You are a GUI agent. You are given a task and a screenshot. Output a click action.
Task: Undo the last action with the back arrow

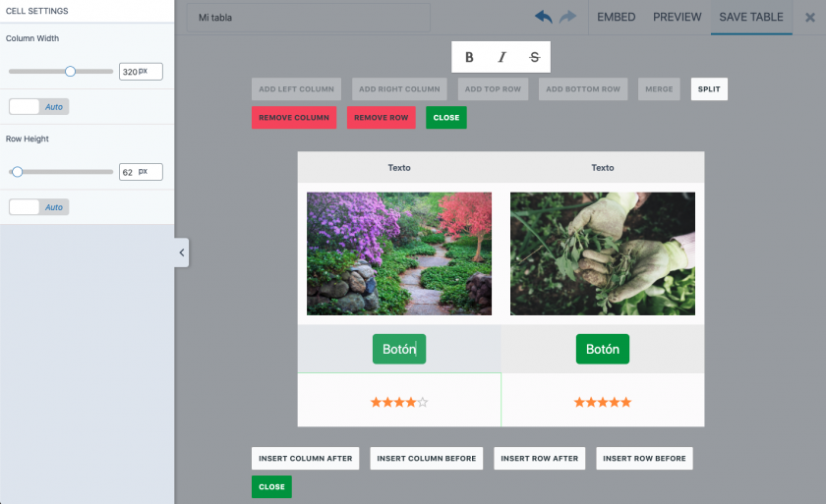tap(544, 17)
